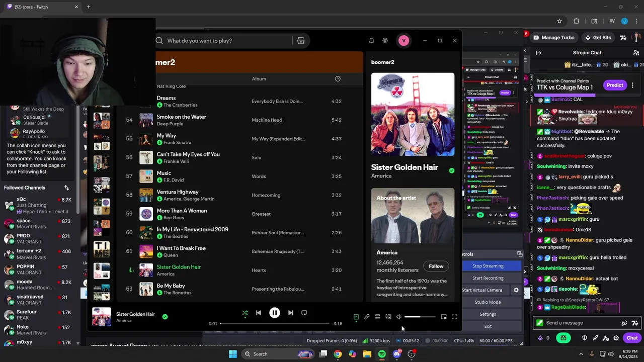Open the chat shield mod icon
The width and height of the screenshot is (644, 362).
(x=585, y=338)
